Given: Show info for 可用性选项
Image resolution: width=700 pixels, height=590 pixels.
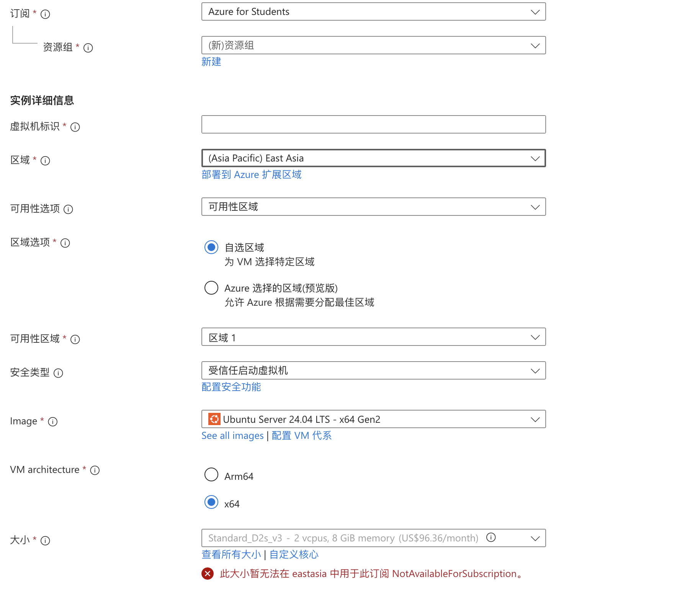Looking at the screenshot, I should click(x=68, y=209).
